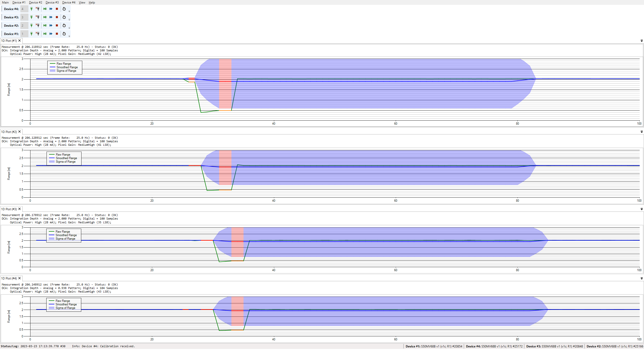Start single measurement on Device #2
Image resolution: width=644 pixels, height=355 pixels.
[45, 25]
